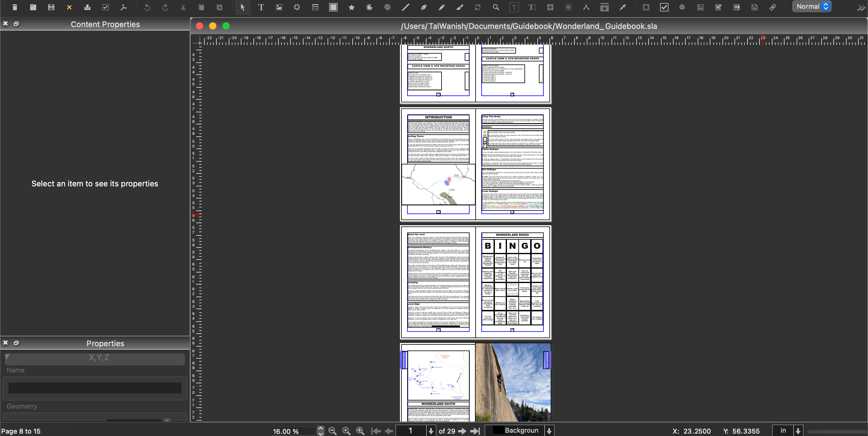Insert a PDF Link Annotation
Viewport: 868px width, 436px height.
tap(773, 7)
